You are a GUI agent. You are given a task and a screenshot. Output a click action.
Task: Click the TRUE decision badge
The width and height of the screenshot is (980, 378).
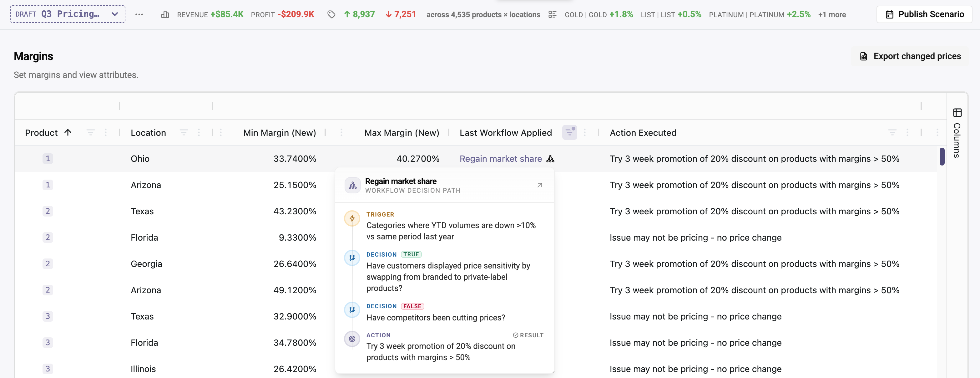[411, 254]
